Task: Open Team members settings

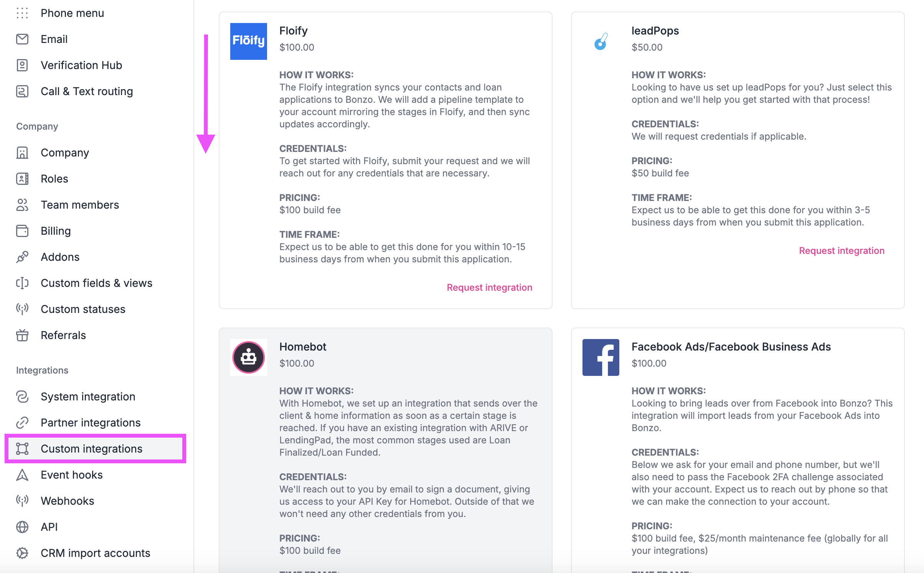Action: pos(80,204)
